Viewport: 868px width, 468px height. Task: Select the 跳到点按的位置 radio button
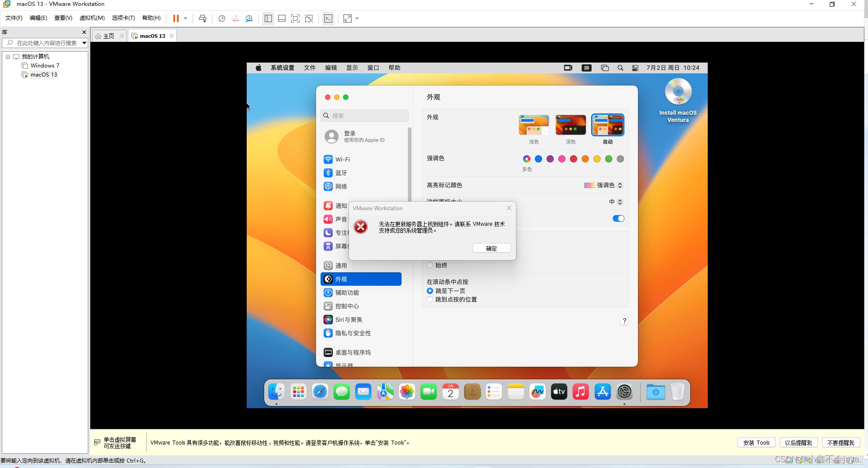pyautogui.click(x=430, y=300)
